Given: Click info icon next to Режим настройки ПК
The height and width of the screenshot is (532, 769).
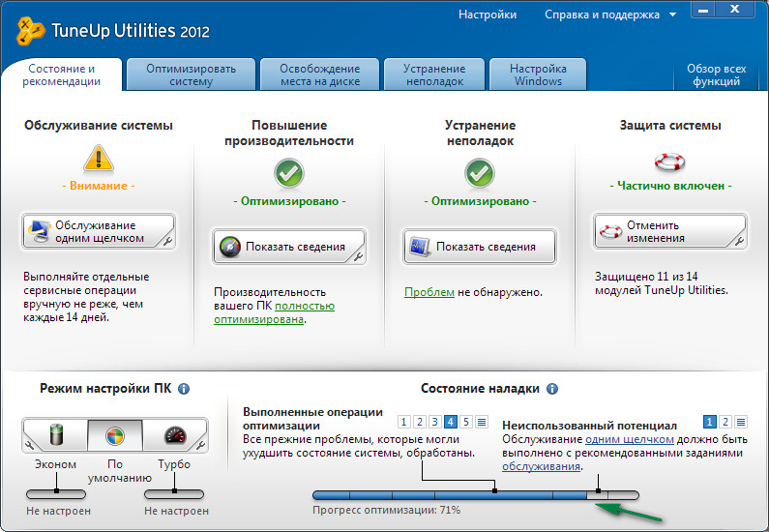Looking at the screenshot, I should pyautogui.click(x=184, y=389).
